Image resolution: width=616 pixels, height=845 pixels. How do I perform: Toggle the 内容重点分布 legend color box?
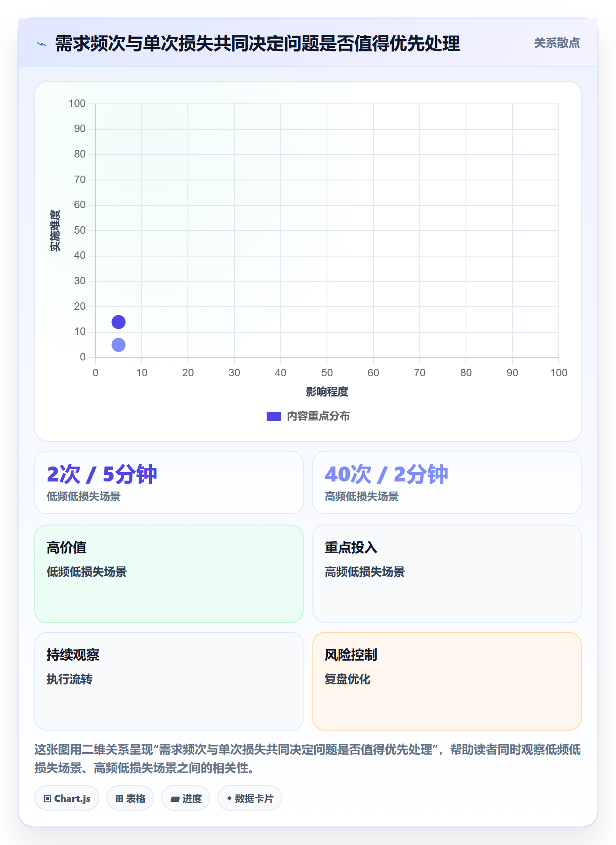pos(273,416)
